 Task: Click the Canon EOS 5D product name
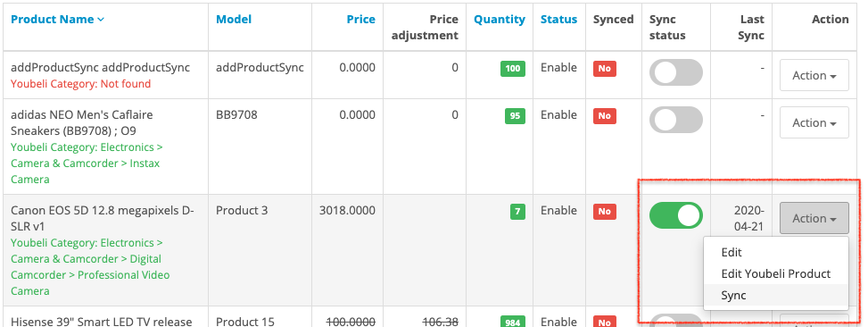point(103,218)
